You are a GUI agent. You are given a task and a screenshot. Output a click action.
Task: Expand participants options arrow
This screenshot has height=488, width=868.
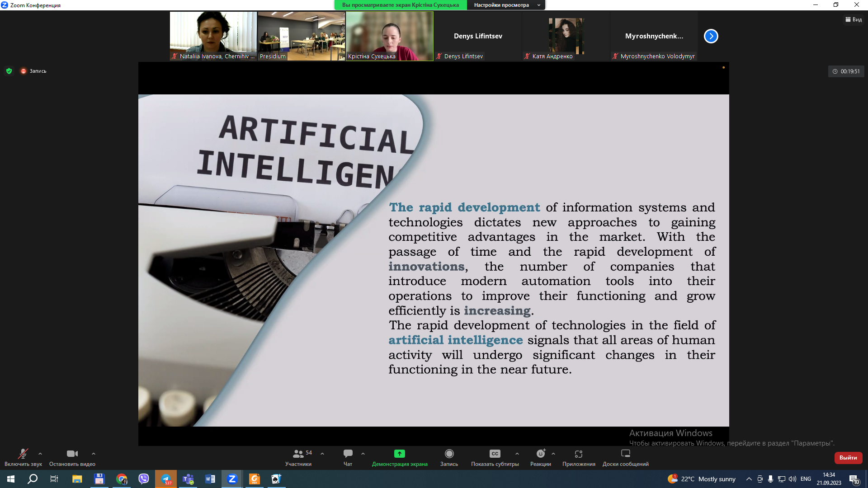click(x=322, y=454)
